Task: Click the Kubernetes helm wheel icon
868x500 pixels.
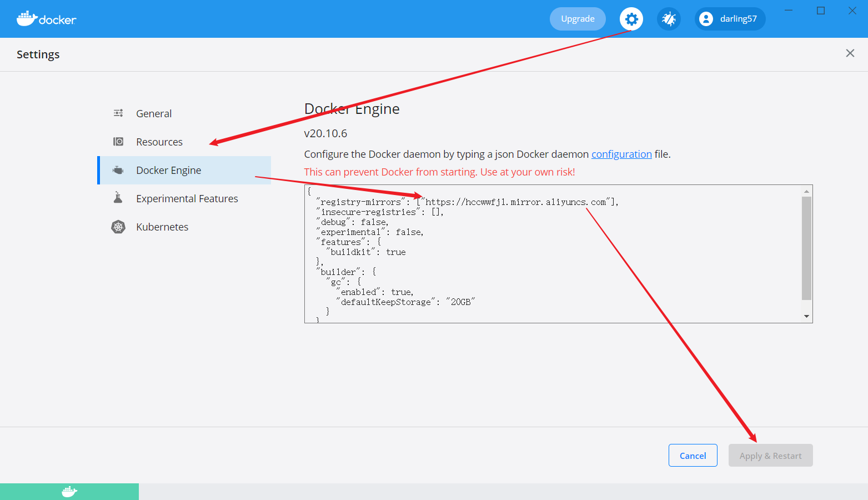Action: click(x=118, y=227)
